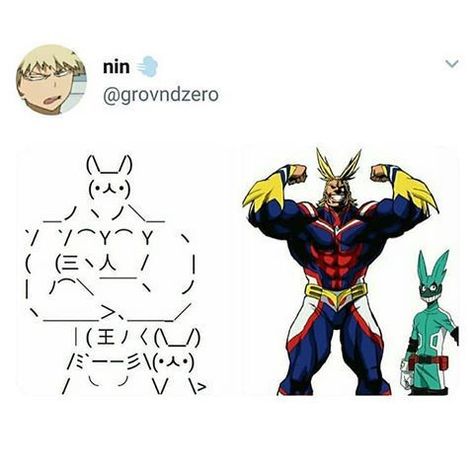Open the @grovndzero handle link
The image size is (474, 474).
[161, 95]
